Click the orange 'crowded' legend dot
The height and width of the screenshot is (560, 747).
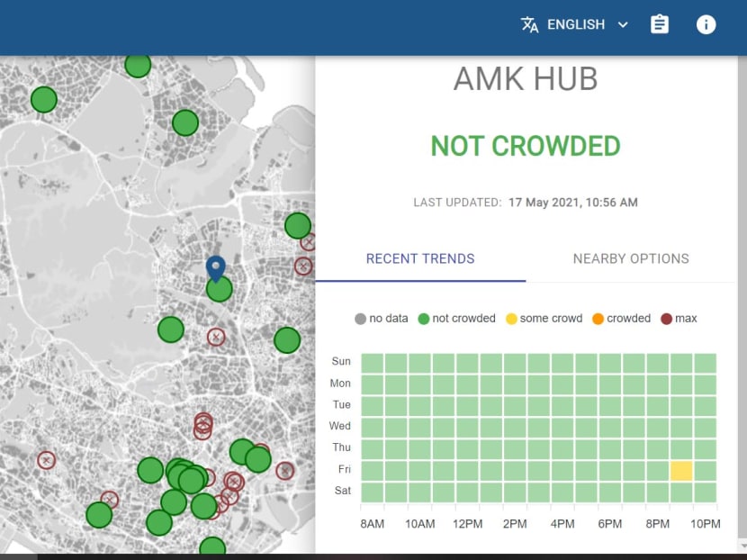click(x=598, y=319)
